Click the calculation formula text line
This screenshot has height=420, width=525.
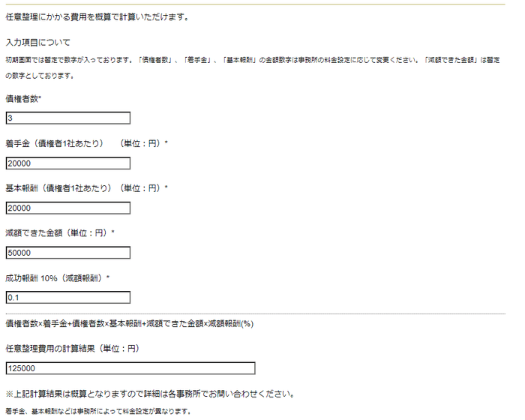pyautogui.click(x=129, y=324)
